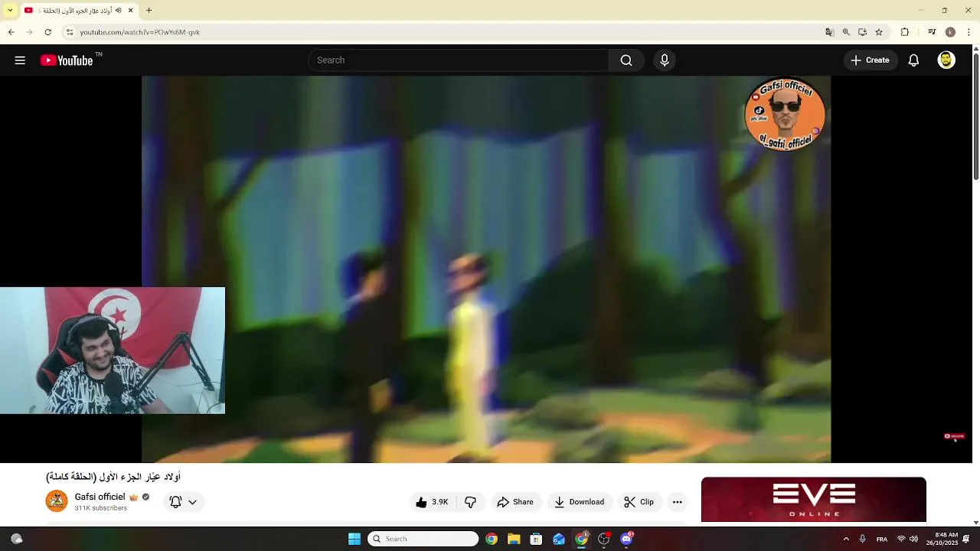Switch FRA input language indicator
Image resolution: width=980 pixels, height=551 pixels.
pyautogui.click(x=882, y=539)
